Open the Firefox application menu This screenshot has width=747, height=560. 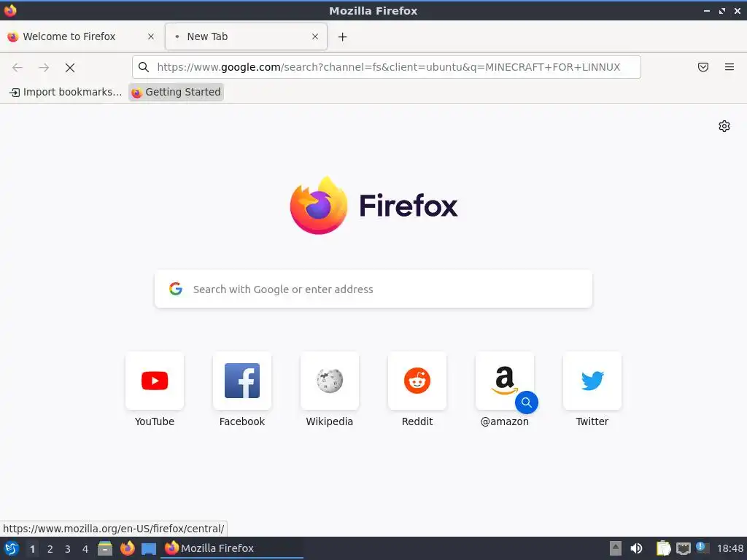pos(729,67)
